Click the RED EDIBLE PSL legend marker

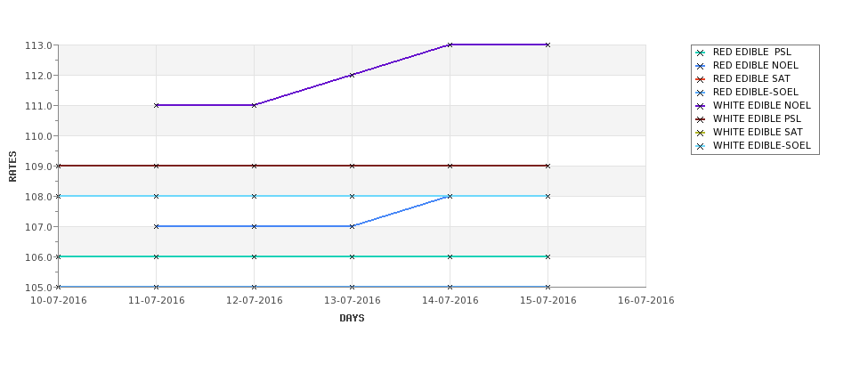pyautogui.click(x=701, y=53)
